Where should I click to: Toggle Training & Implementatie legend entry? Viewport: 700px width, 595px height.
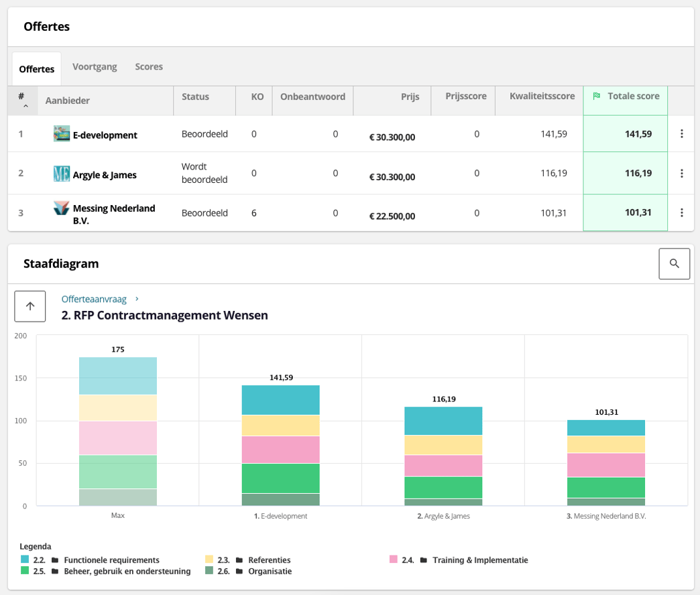pos(480,560)
